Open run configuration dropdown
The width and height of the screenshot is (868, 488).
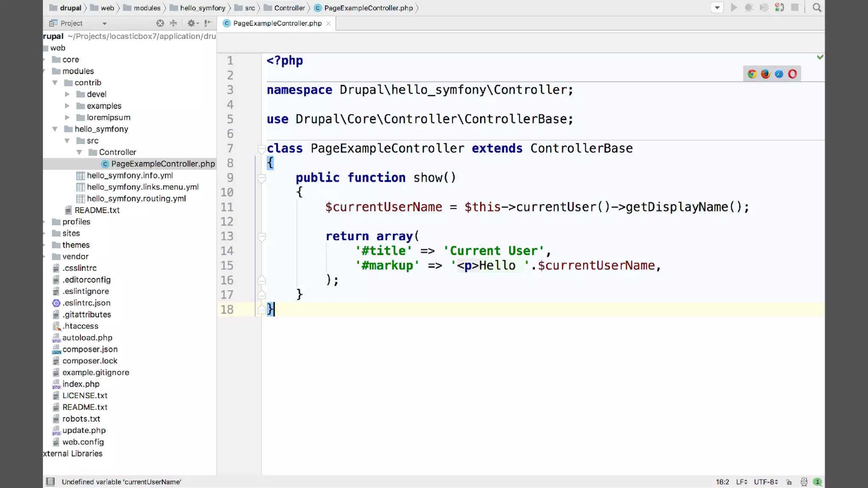(x=717, y=8)
